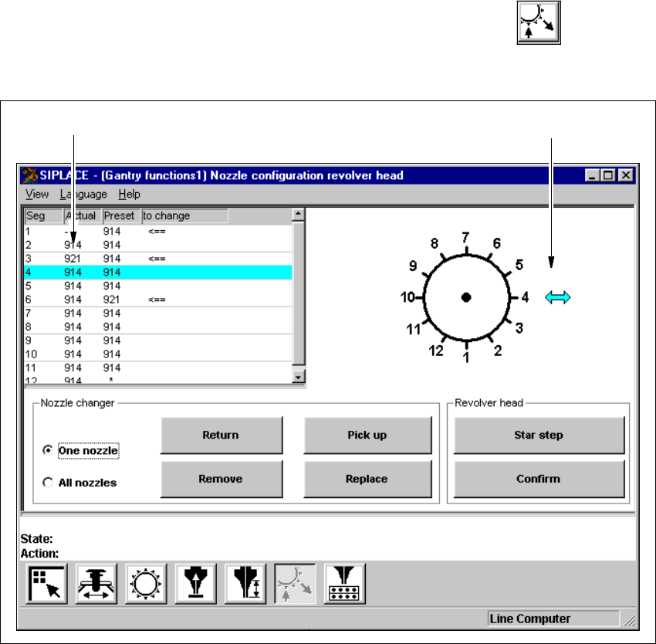Click the list scrollbar down arrow
The image size is (656, 644).
coord(299,377)
